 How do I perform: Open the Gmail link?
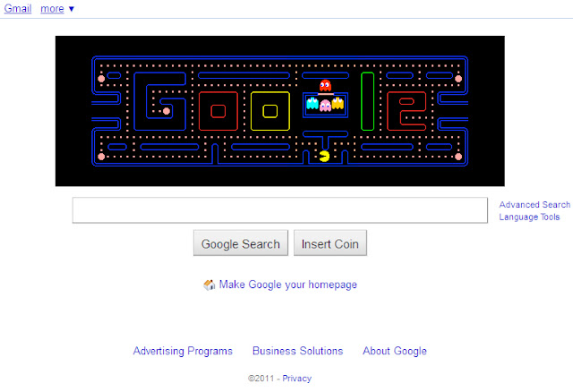click(18, 8)
